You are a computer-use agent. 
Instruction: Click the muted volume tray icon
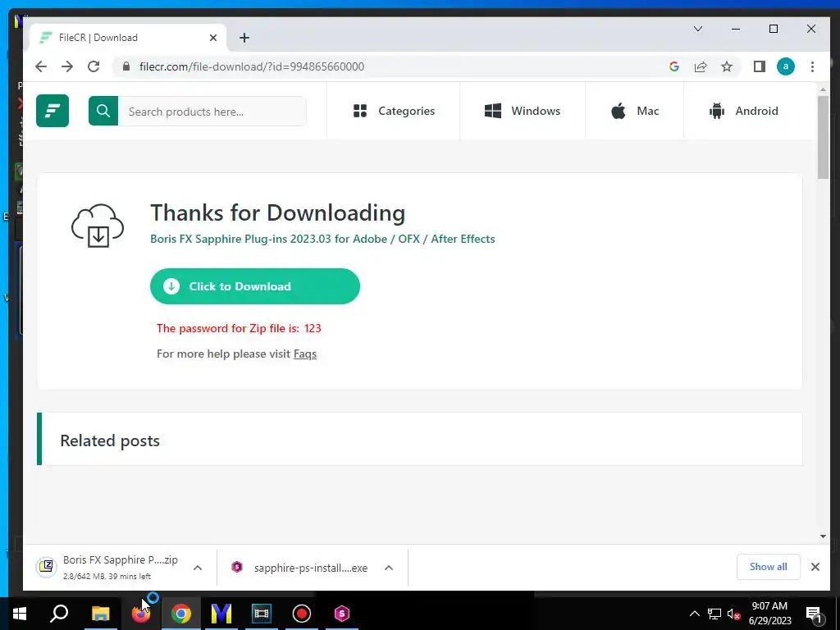pyautogui.click(x=734, y=614)
